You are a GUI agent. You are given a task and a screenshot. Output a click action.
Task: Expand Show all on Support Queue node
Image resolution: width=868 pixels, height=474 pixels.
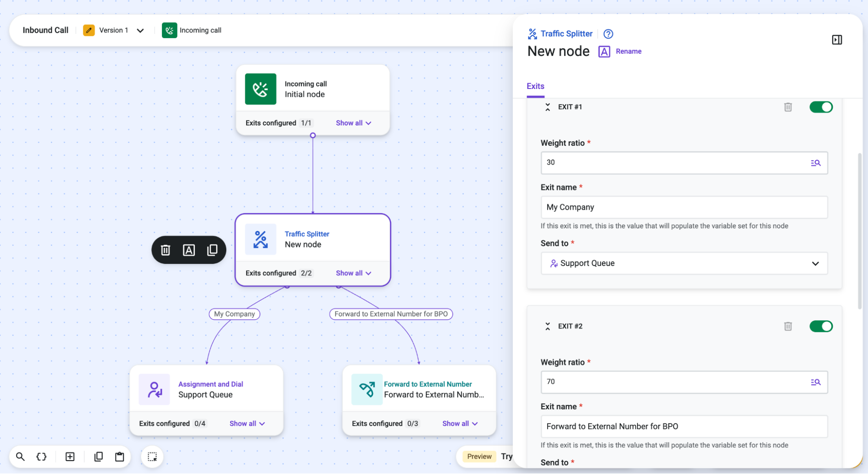point(247,423)
